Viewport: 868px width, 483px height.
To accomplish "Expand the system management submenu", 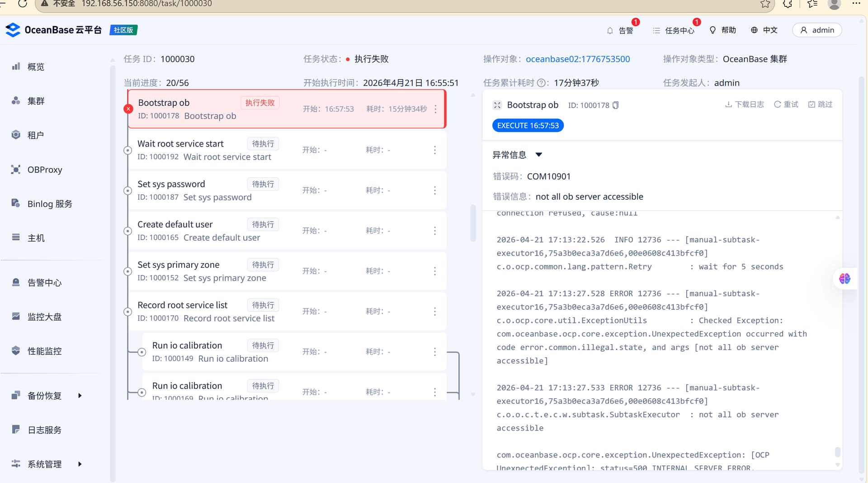I will [80, 464].
